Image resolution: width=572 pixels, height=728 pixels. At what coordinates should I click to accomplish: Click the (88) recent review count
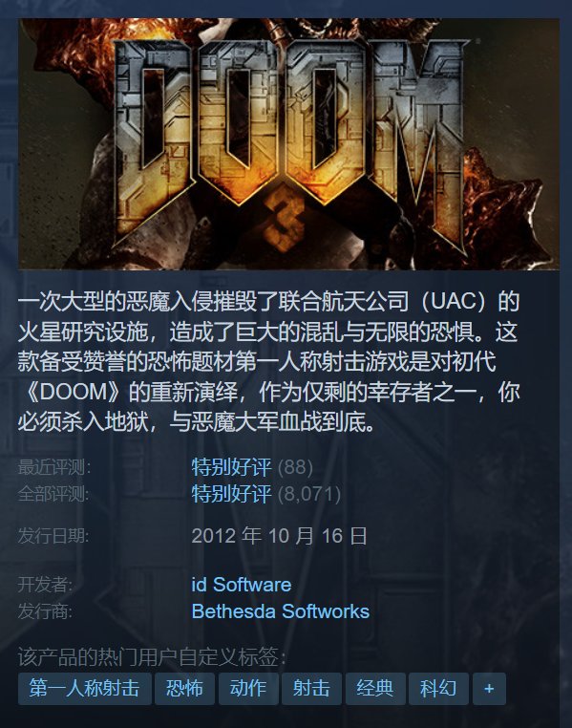[x=295, y=467]
